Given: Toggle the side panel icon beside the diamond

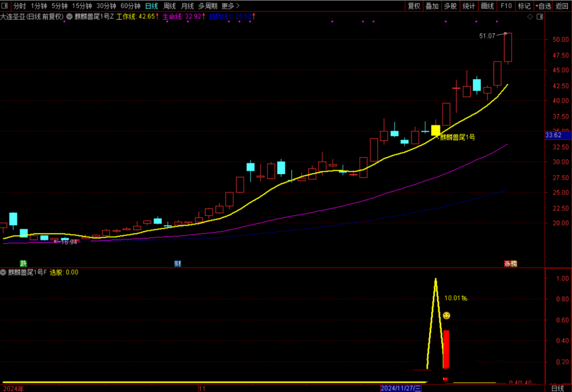Looking at the screenshot, I should (540, 17).
